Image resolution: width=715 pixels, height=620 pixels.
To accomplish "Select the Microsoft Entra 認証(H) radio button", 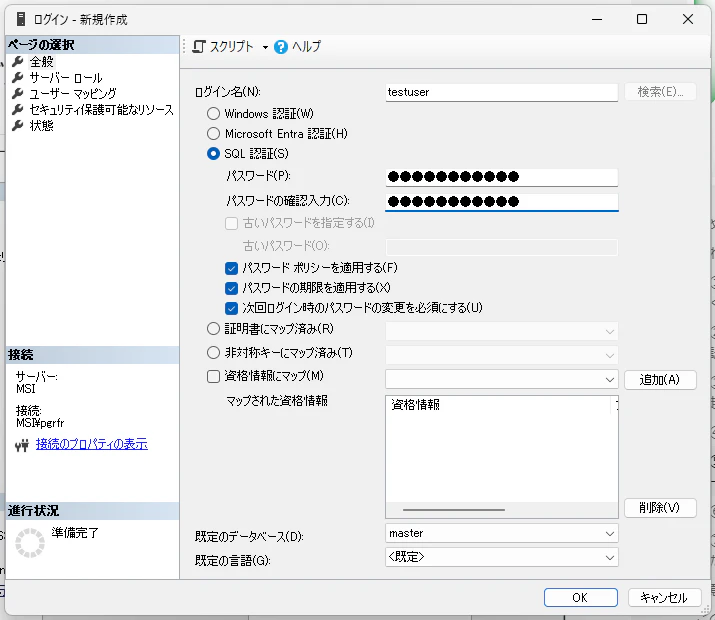I will (x=213, y=134).
